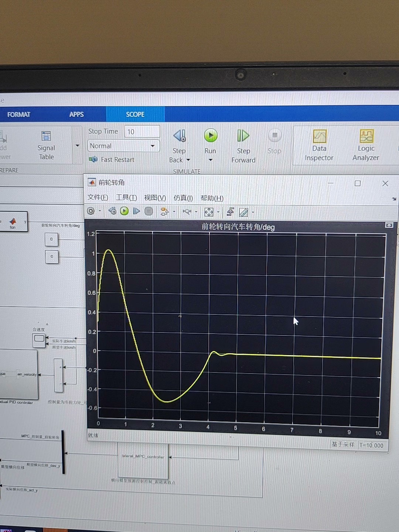This screenshot has width=399, height=532.
Task: Click the scope toolbar step forward icon
Action: tap(136, 211)
